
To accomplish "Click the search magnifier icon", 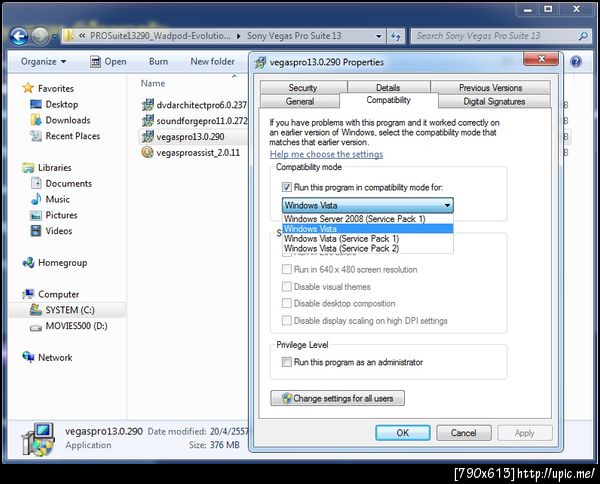I will point(583,36).
